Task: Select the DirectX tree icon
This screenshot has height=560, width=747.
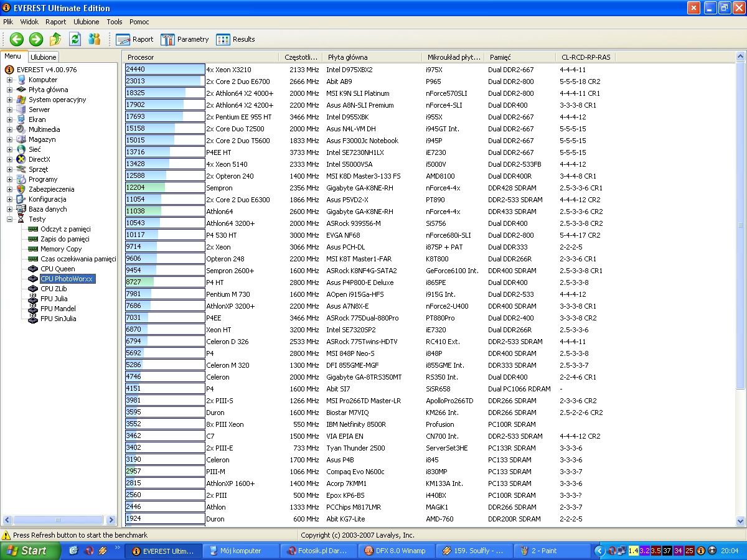Action: click(22, 159)
